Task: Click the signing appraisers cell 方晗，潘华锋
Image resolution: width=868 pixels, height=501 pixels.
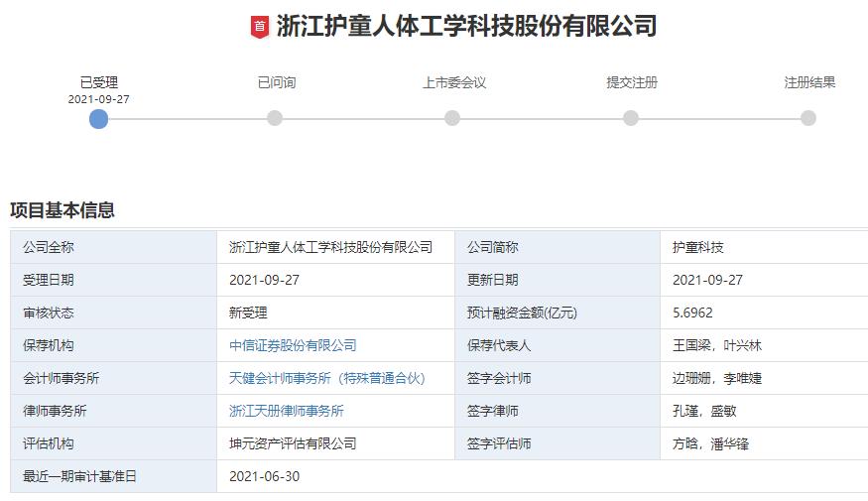Action: [764, 443]
